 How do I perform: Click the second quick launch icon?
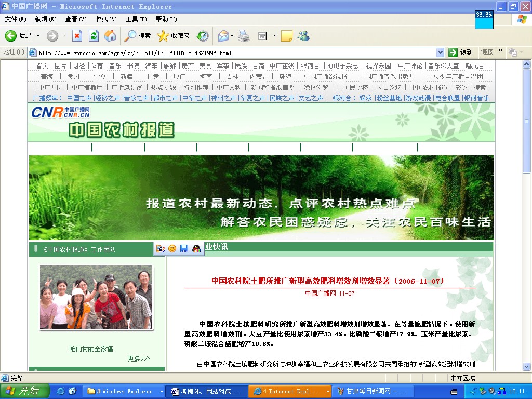73,391
